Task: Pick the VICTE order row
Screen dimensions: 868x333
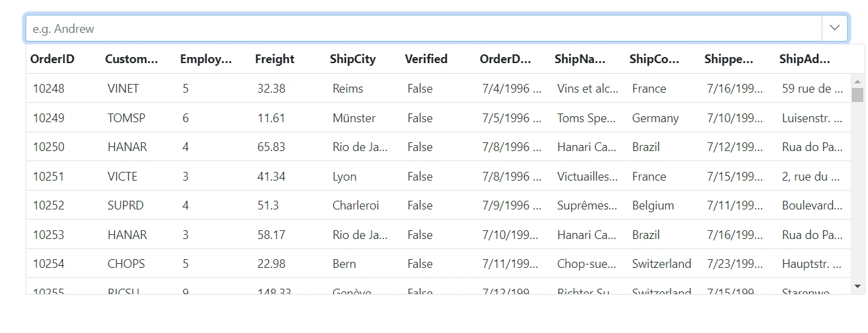Action: 438,176
